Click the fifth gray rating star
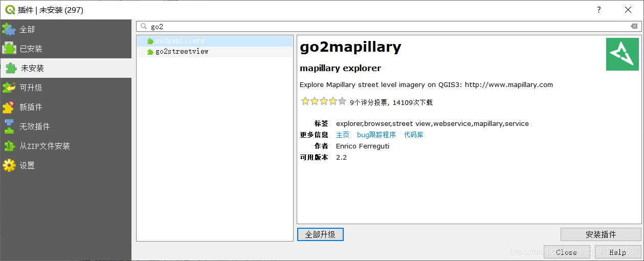644x261 pixels. click(342, 101)
